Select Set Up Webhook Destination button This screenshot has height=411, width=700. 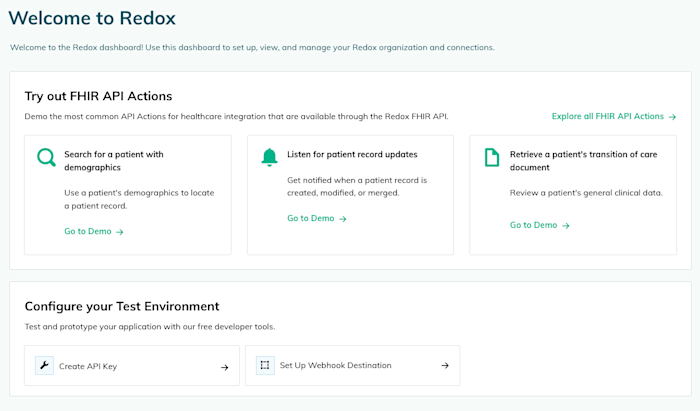(x=352, y=365)
